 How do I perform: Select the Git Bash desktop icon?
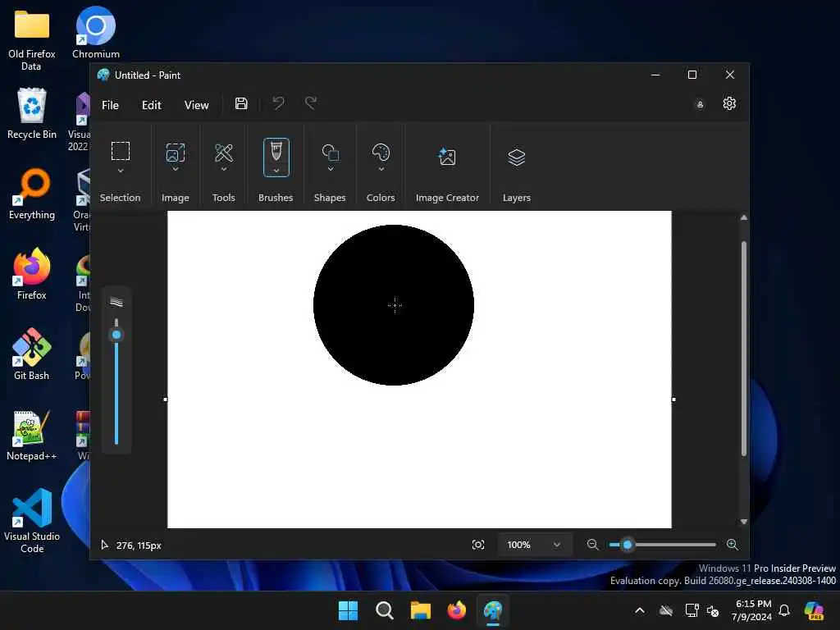click(32, 354)
